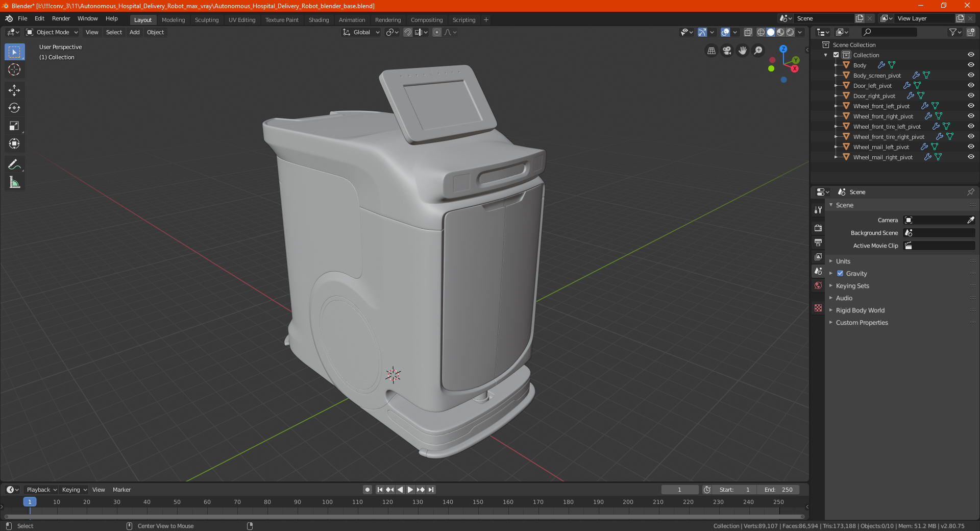Switch to the Shading workspace tab
The height and width of the screenshot is (531, 980).
coord(318,20)
